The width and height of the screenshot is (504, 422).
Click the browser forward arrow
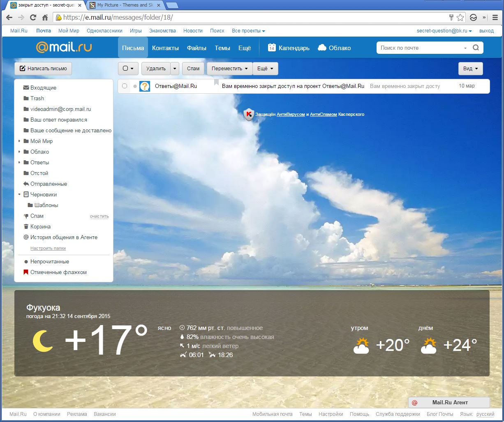[21, 18]
